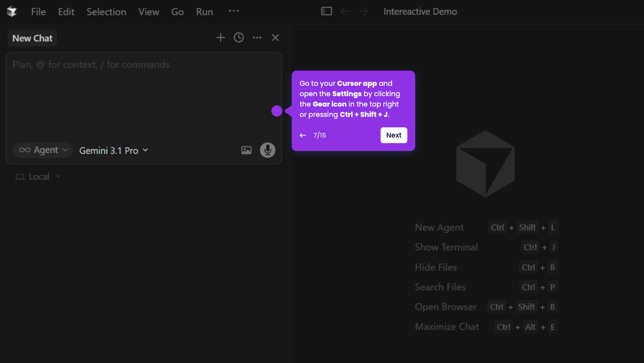The image size is (644, 363).
Task: Attach an image with the image icon
Action: [246, 150]
